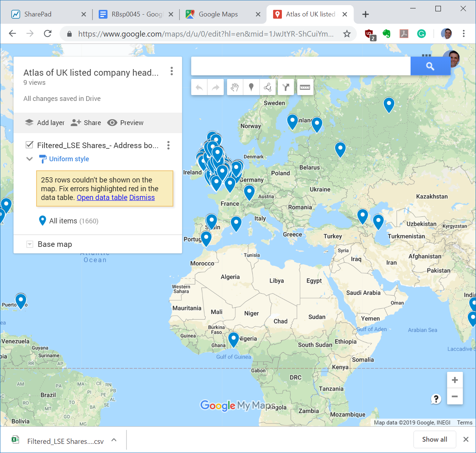Dismiss the rows error warning
This screenshot has width=476, height=453.
pyautogui.click(x=142, y=197)
